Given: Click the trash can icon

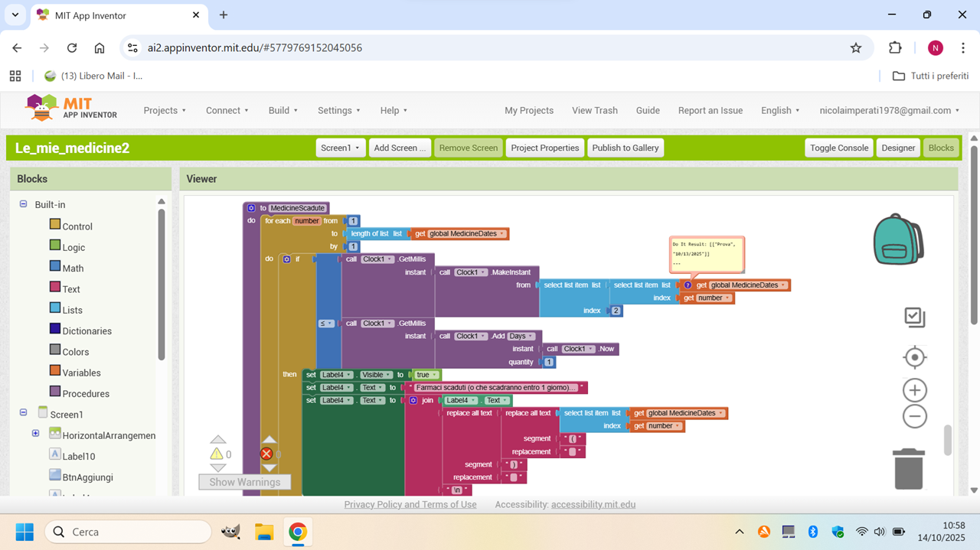Looking at the screenshot, I should 908,468.
